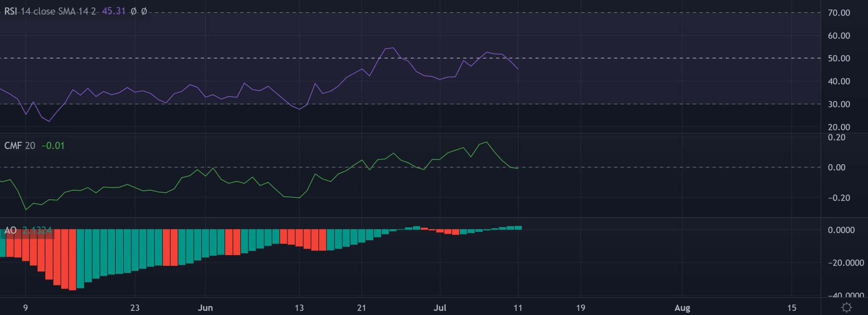868x315 pixels.
Task: Select date 19 on the time axis
Action: click(580, 308)
